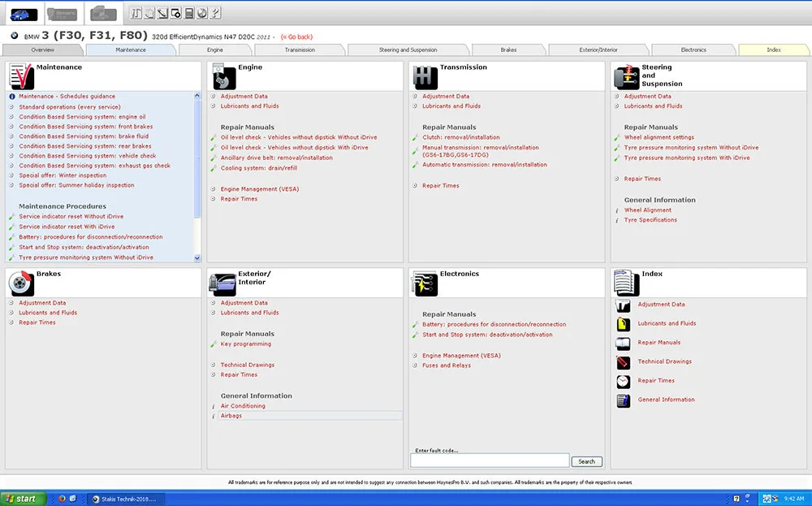Open Wheel Alignment general information link
Screen dimensions: 812x506
[648, 210]
